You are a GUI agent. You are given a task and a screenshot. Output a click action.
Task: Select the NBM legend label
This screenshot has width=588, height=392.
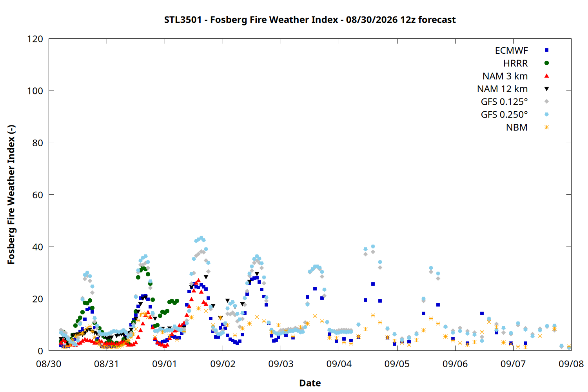(517, 127)
